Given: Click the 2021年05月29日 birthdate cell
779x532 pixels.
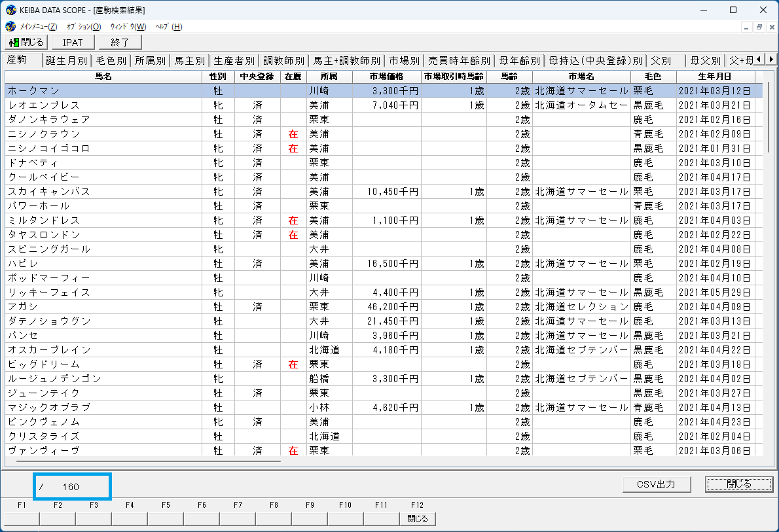Looking at the screenshot, I should pyautogui.click(x=716, y=293).
